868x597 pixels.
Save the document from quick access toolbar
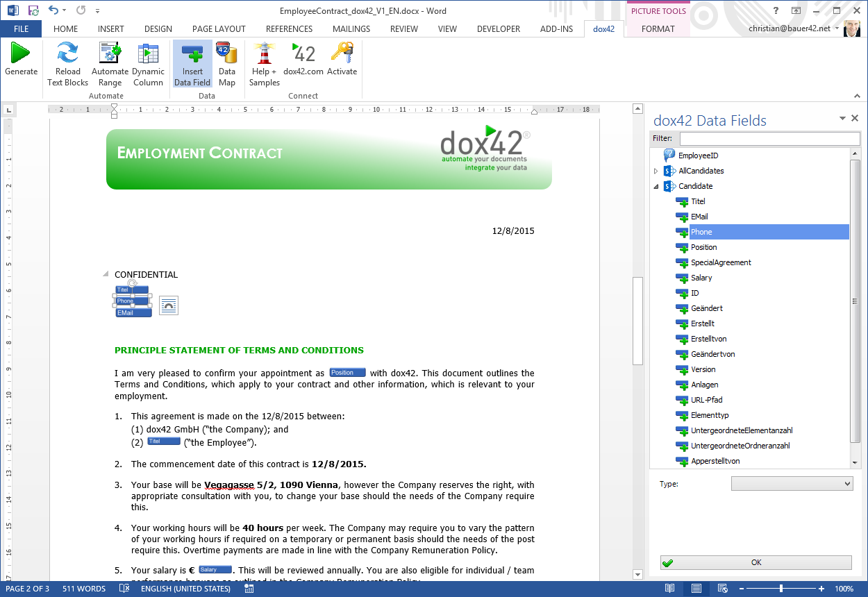pyautogui.click(x=33, y=10)
